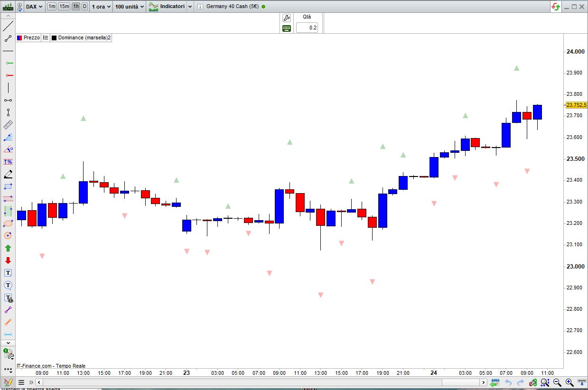Screen dimensions: 588x390
Task: Toggle the D daily timeframe button
Action: tap(84, 7)
